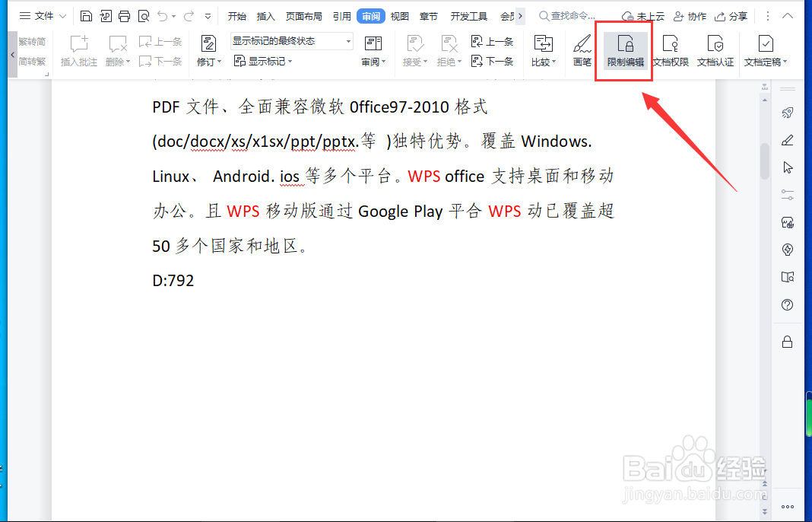Show more ribbon tabs with right chevron
The width and height of the screenshot is (812, 522).
pos(520,16)
